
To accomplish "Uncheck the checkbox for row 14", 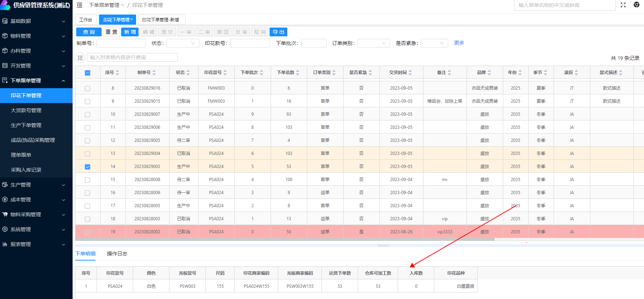I will pos(87,167).
